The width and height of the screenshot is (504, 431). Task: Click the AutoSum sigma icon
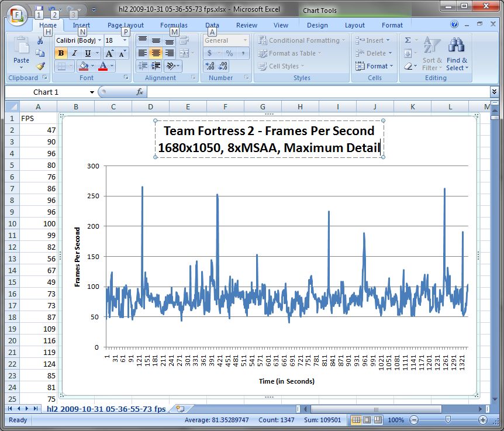click(x=408, y=40)
